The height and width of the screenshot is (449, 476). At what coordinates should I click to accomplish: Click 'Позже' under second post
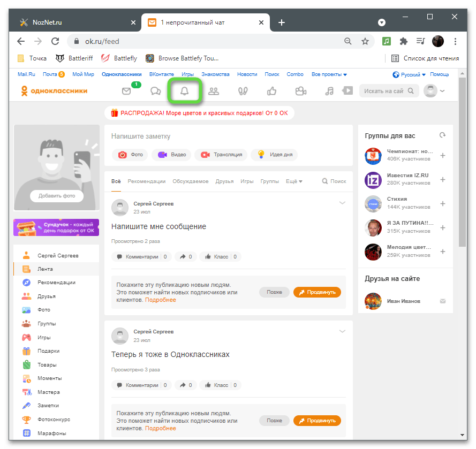pyautogui.click(x=275, y=421)
